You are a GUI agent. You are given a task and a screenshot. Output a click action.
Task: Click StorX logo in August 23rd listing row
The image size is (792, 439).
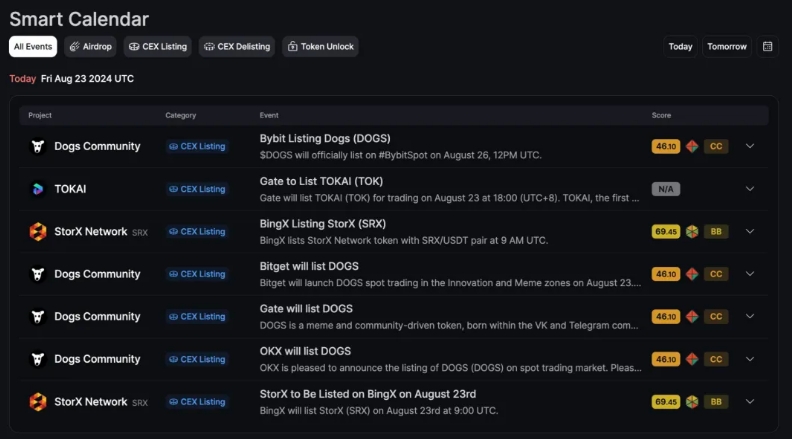tap(38, 402)
